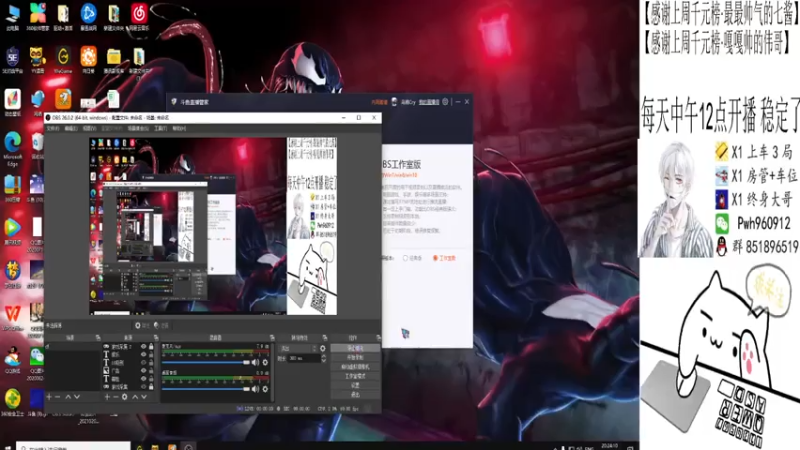Click 属性 button above the docks
This screenshot has width=800, height=450.
coord(142,326)
